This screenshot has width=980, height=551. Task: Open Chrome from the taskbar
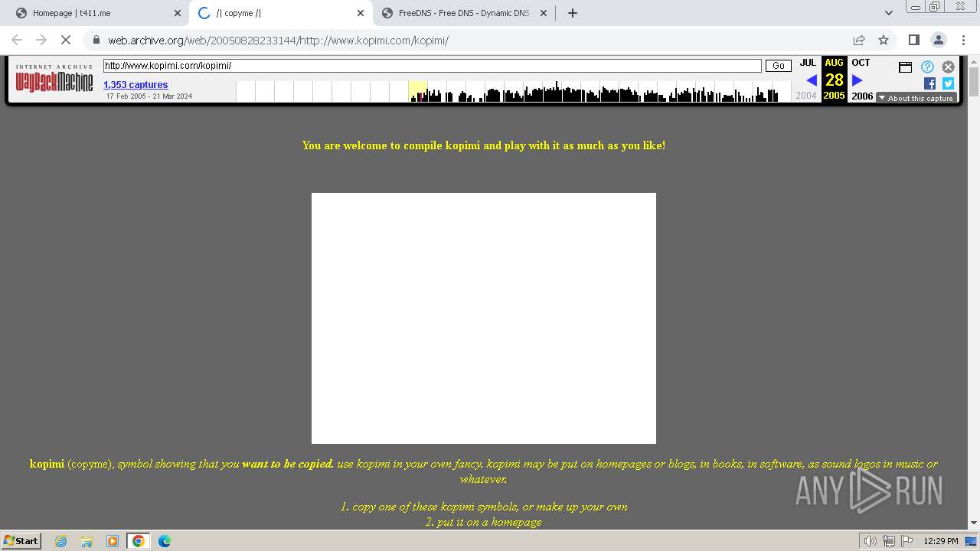click(139, 541)
